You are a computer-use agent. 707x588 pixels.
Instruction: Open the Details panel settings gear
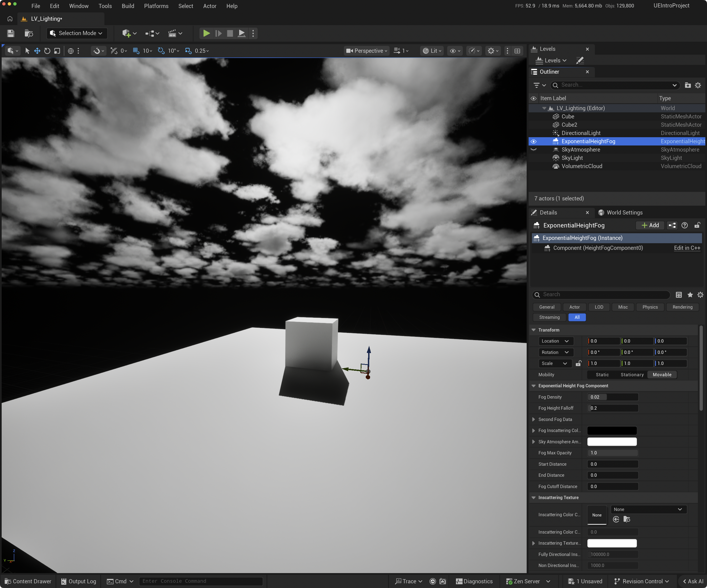[700, 295]
